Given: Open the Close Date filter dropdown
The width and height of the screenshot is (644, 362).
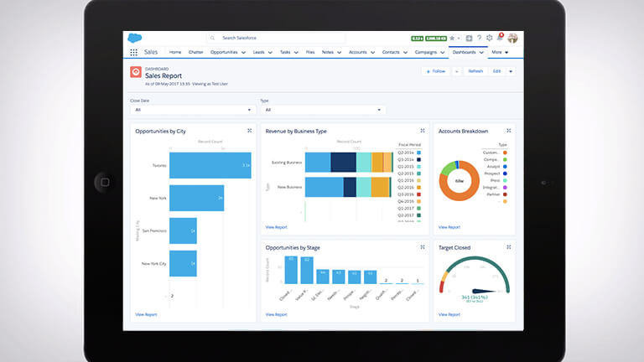Looking at the screenshot, I should coord(191,110).
